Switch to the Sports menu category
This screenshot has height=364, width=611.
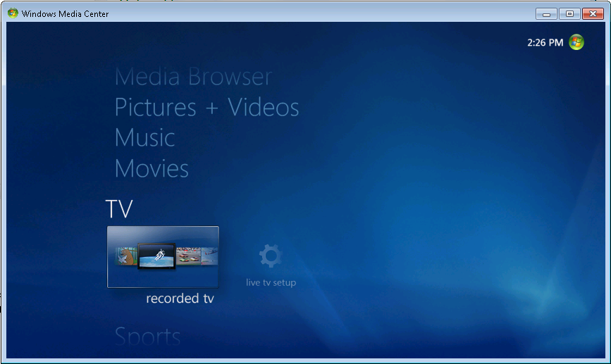click(147, 337)
